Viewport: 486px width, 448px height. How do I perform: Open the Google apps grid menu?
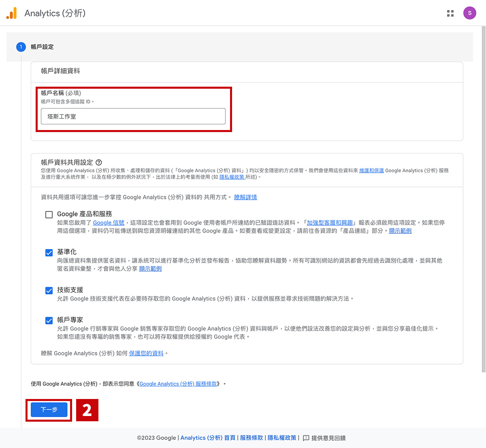coord(450,13)
